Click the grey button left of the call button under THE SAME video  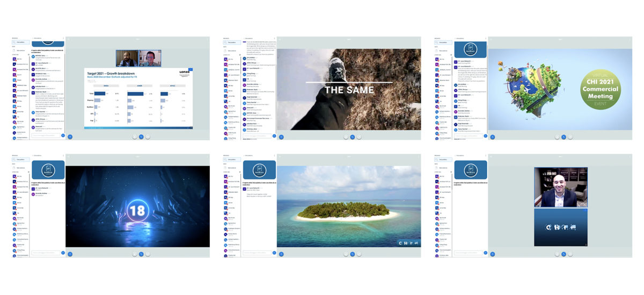coord(345,137)
